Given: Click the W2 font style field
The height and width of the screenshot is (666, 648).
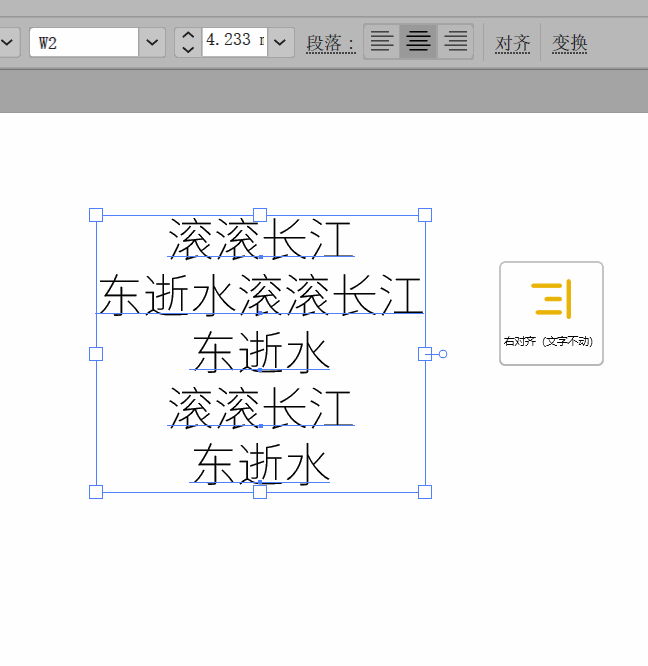Looking at the screenshot, I should (x=84, y=42).
